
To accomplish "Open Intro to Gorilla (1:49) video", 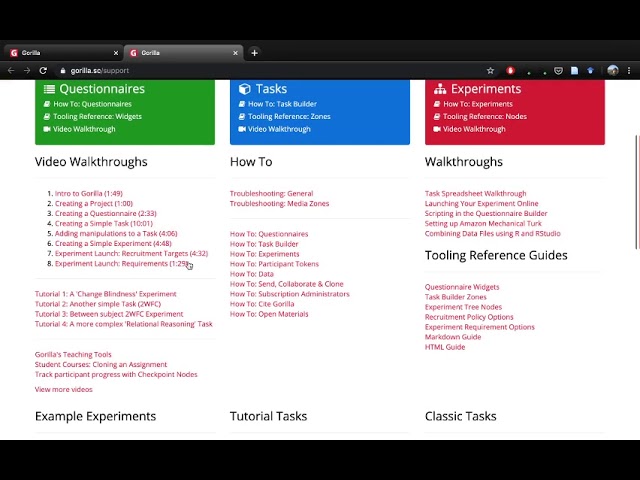I will pyautogui.click(x=89, y=193).
